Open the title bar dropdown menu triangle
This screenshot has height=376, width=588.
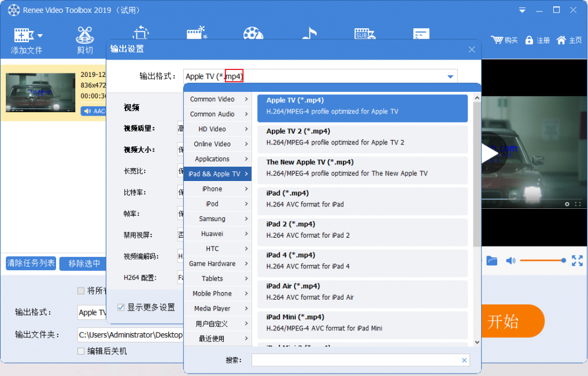coord(522,10)
